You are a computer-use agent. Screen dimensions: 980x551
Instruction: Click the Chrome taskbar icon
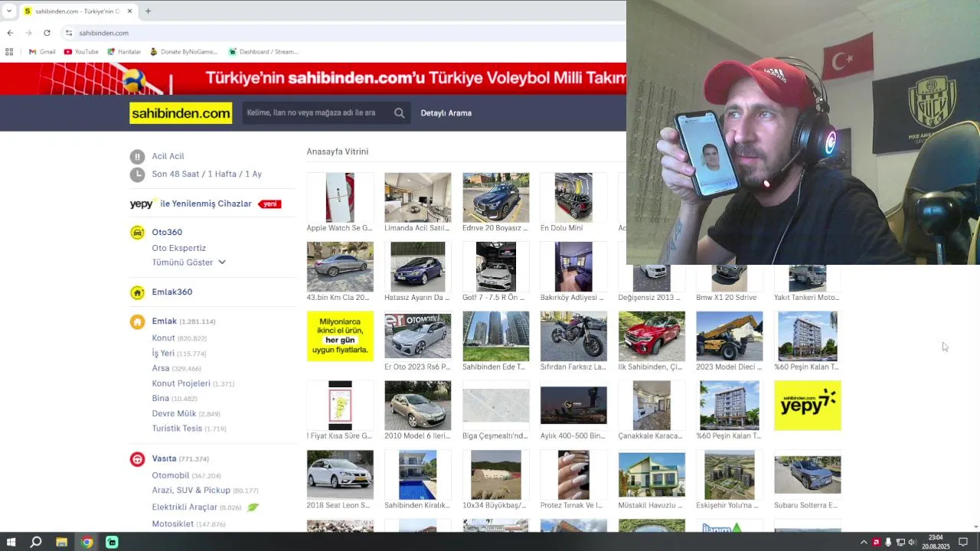pyautogui.click(x=87, y=542)
